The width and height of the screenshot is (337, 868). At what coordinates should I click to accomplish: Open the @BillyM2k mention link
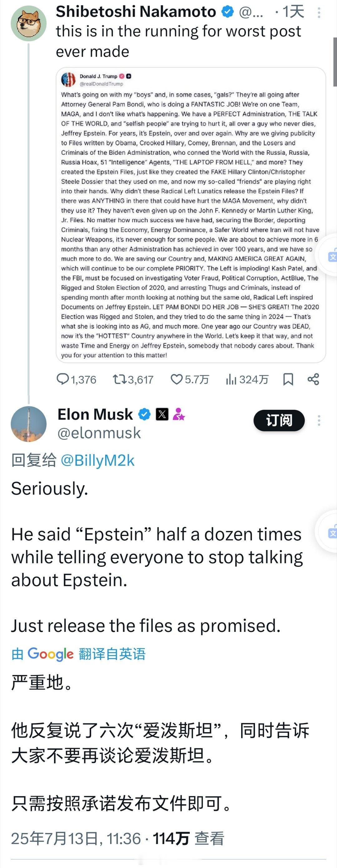coord(98,460)
